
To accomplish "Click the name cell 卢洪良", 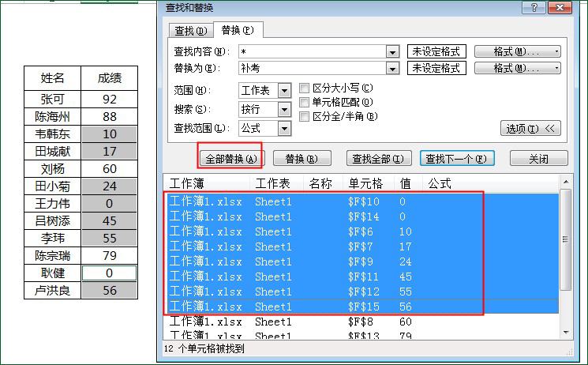I will [53, 290].
